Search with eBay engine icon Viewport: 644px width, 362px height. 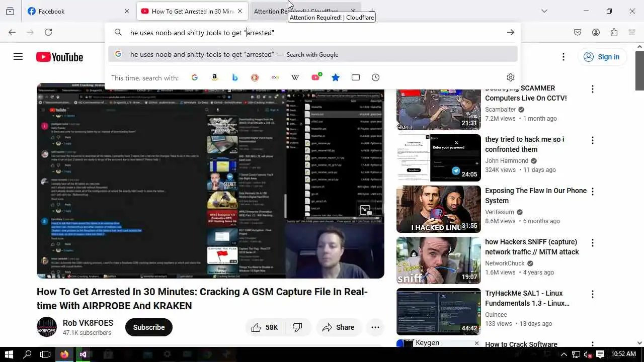275,77
